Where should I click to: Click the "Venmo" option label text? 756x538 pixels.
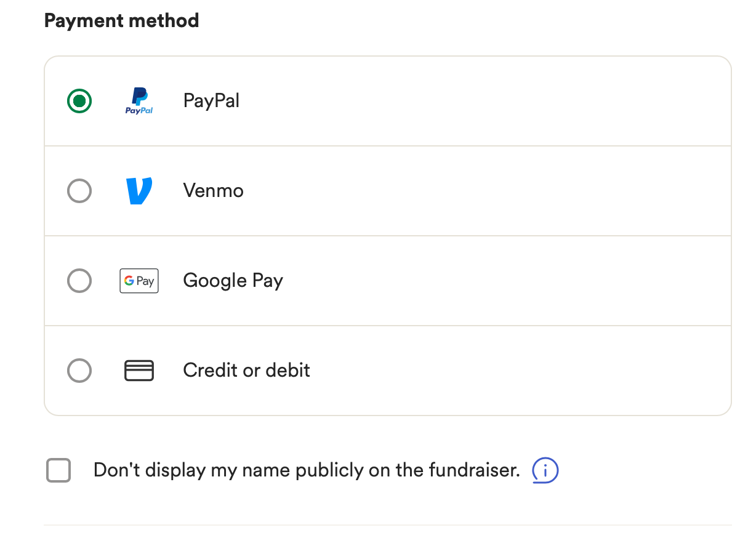click(213, 191)
